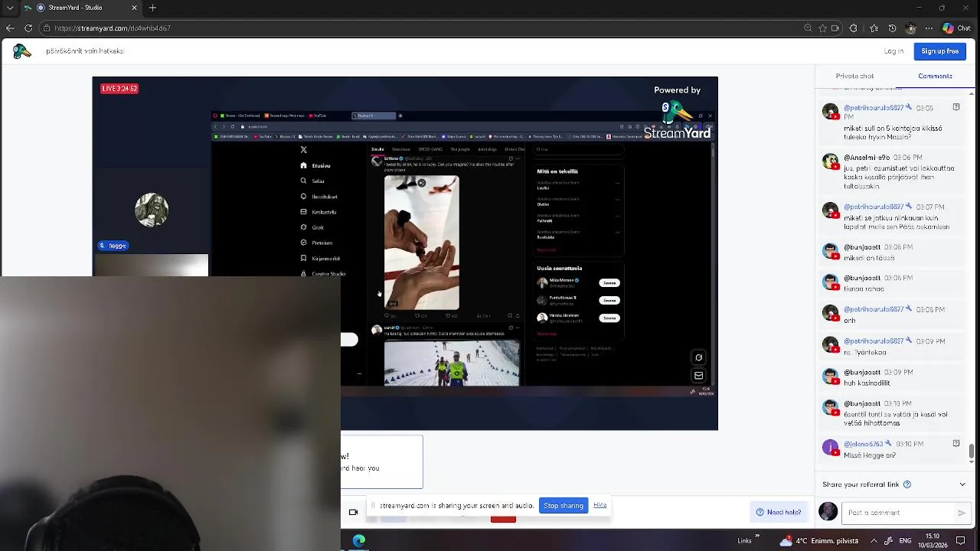Viewport: 980px width, 551px height.
Task: Send the comment with arrow icon
Action: coord(962,513)
